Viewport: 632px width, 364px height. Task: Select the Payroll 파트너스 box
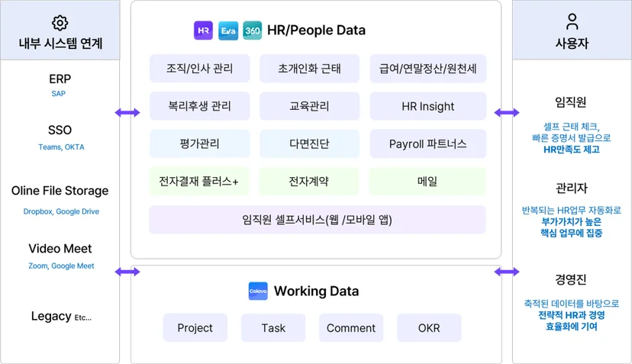pyautogui.click(x=428, y=143)
